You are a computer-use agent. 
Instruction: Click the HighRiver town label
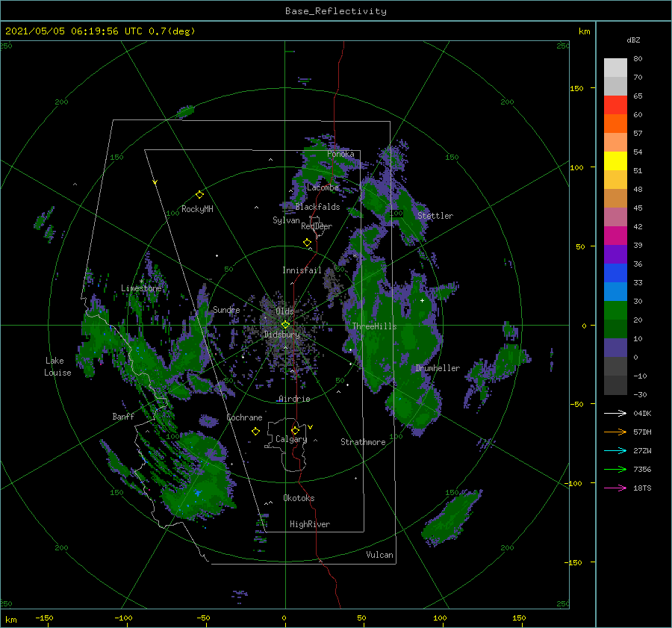[x=310, y=524]
